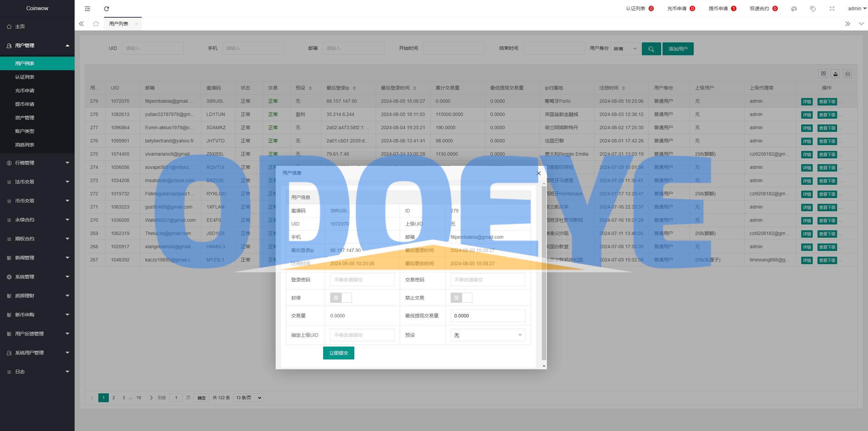Click the 最低提现交易量 input field
Image resolution: width=868 pixels, height=431 pixels.
click(488, 316)
